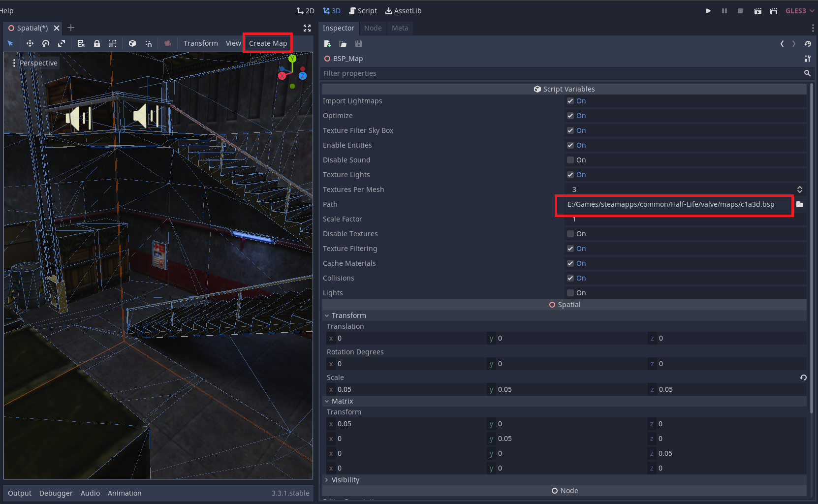Open the View menu in the viewport toolbar
The height and width of the screenshot is (504, 818).
(233, 43)
